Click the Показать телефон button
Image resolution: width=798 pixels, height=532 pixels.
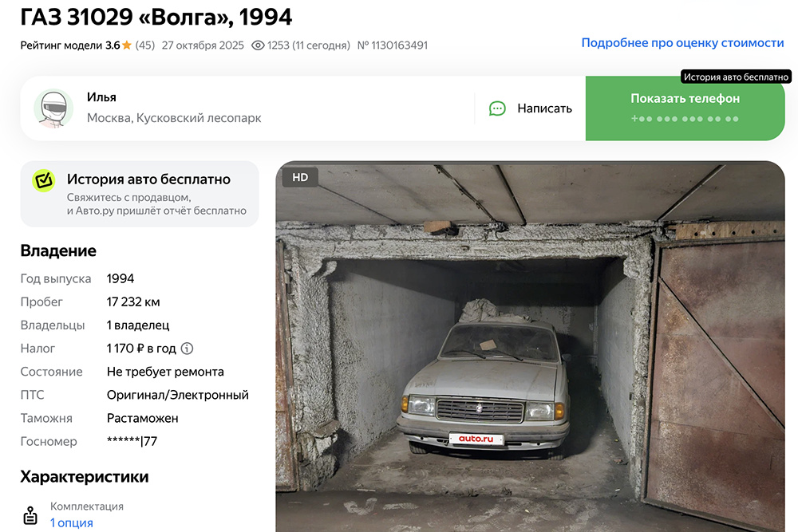coord(685,108)
